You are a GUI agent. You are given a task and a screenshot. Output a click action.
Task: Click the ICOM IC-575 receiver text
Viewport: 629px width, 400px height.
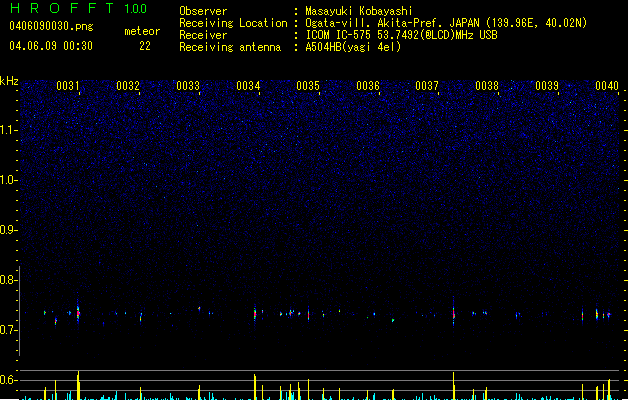(402, 35)
